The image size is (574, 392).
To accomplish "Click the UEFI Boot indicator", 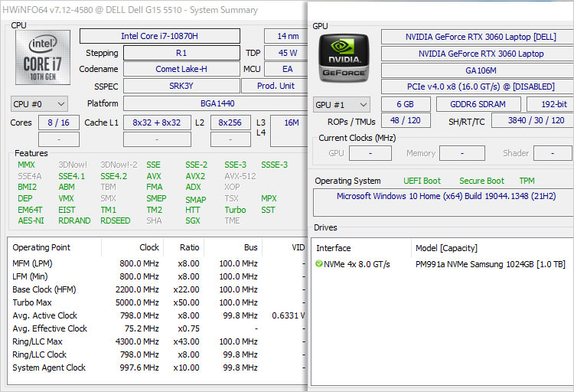I will (422, 181).
